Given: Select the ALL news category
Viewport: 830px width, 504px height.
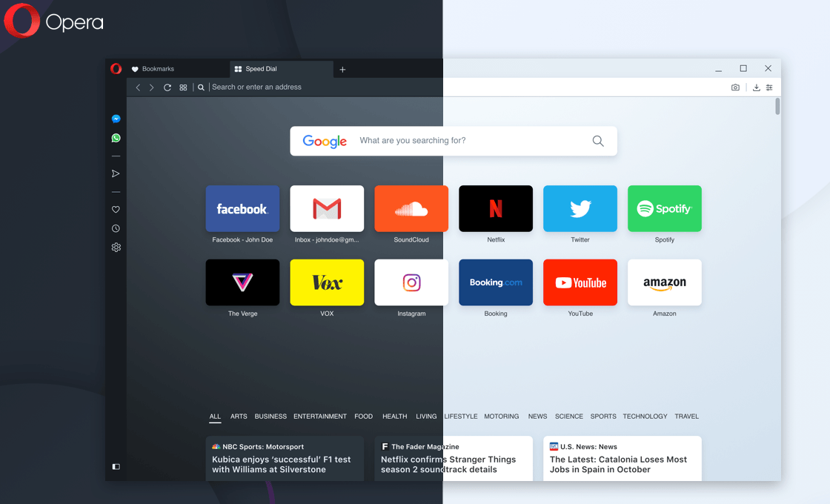Looking at the screenshot, I should tap(215, 417).
